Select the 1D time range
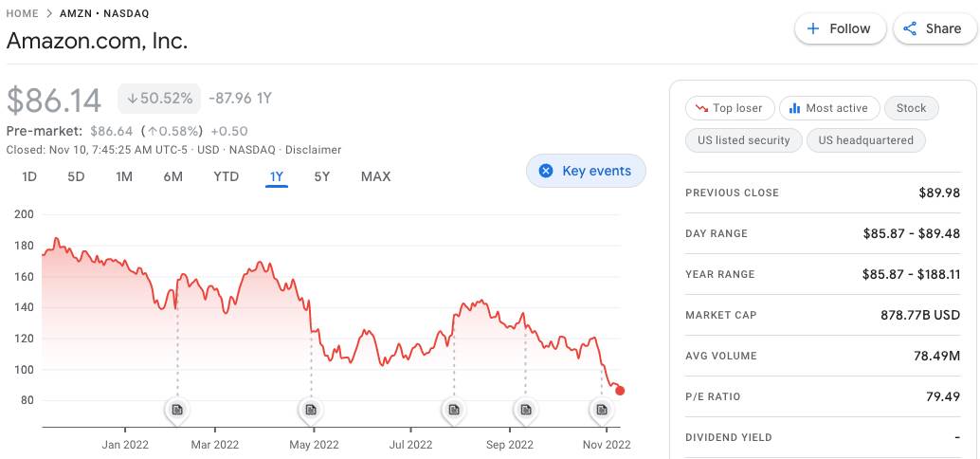The width and height of the screenshot is (980, 459). (x=29, y=176)
